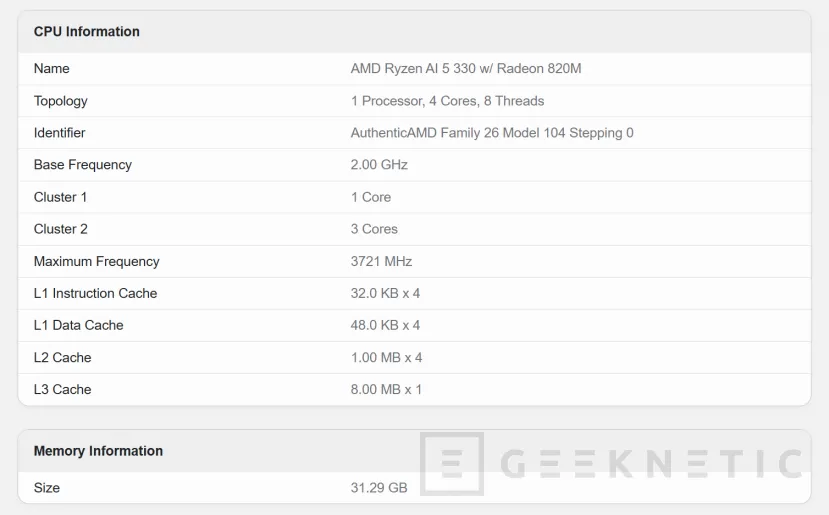Select the '3721 MHz' value
829x515 pixels.
pos(381,261)
